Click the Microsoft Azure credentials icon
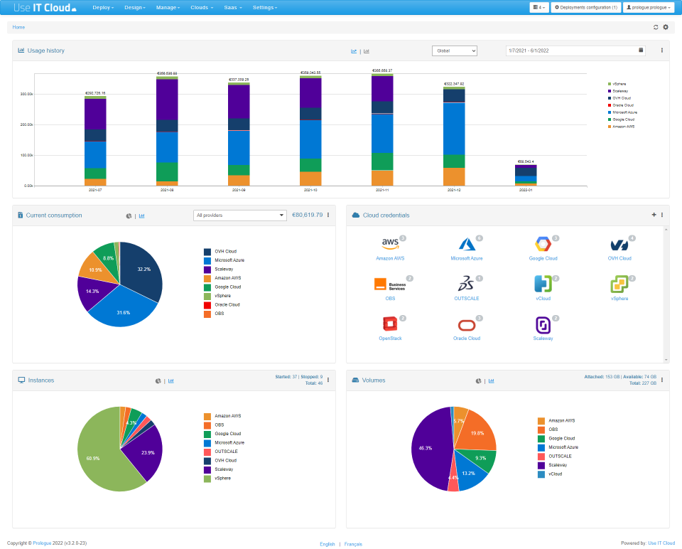The height and width of the screenshot is (549, 682). (466, 244)
